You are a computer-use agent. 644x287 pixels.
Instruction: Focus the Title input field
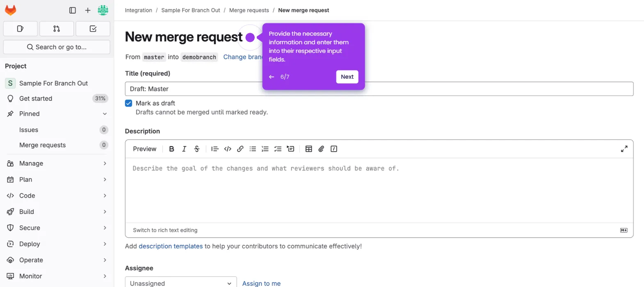(x=379, y=89)
